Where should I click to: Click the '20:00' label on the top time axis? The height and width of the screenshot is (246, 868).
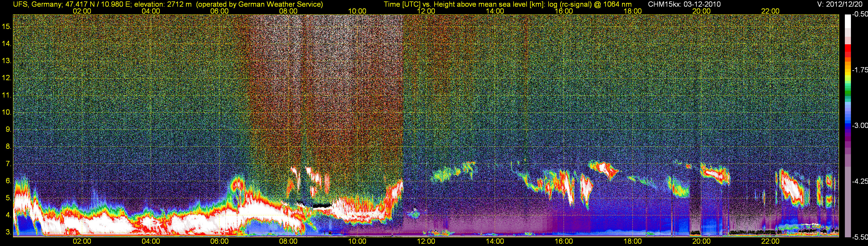pos(702,11)
